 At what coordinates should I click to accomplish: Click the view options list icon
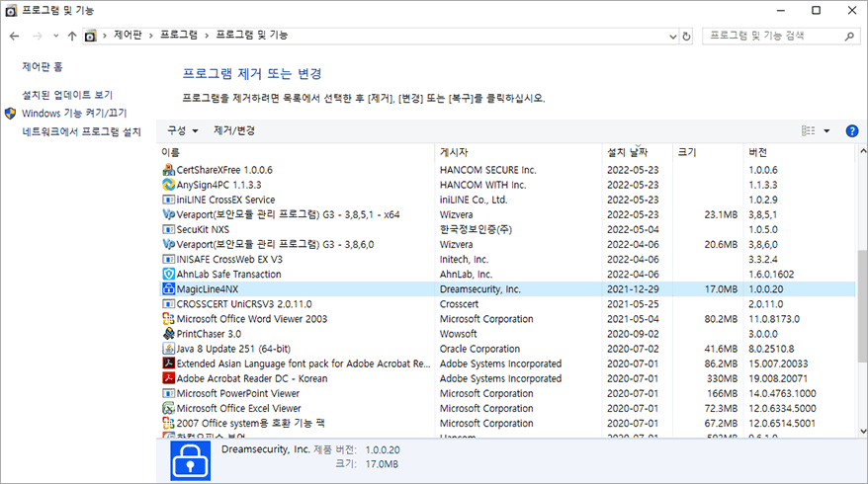coord(809,131)
